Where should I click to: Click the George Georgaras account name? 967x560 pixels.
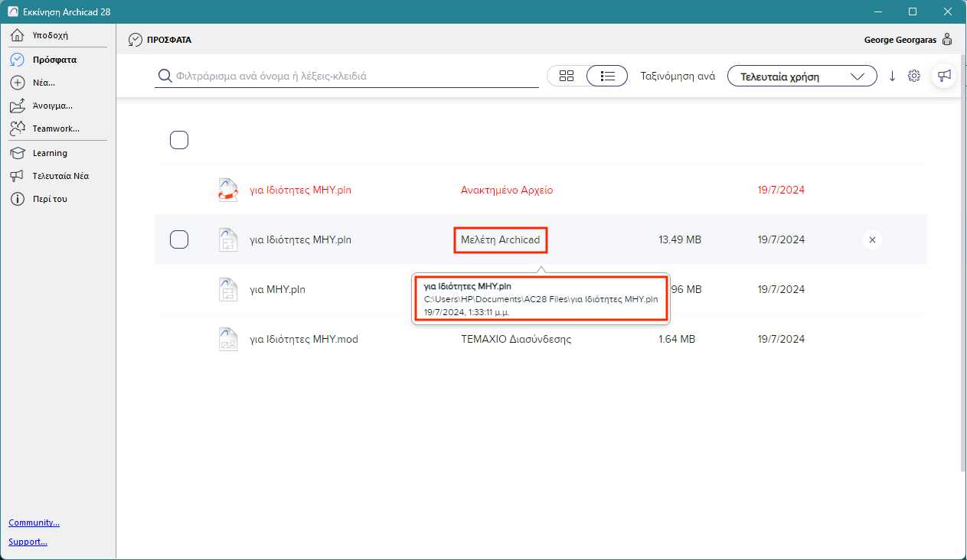click(900, 40)
